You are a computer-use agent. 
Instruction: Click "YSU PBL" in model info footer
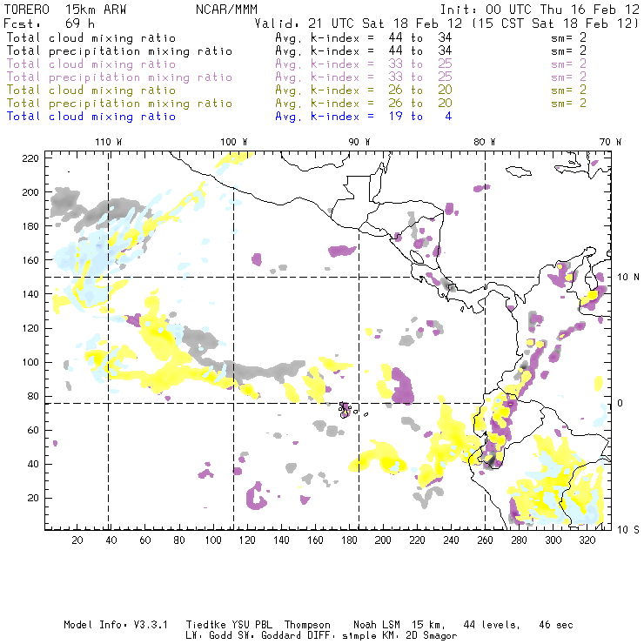[252, 625]
